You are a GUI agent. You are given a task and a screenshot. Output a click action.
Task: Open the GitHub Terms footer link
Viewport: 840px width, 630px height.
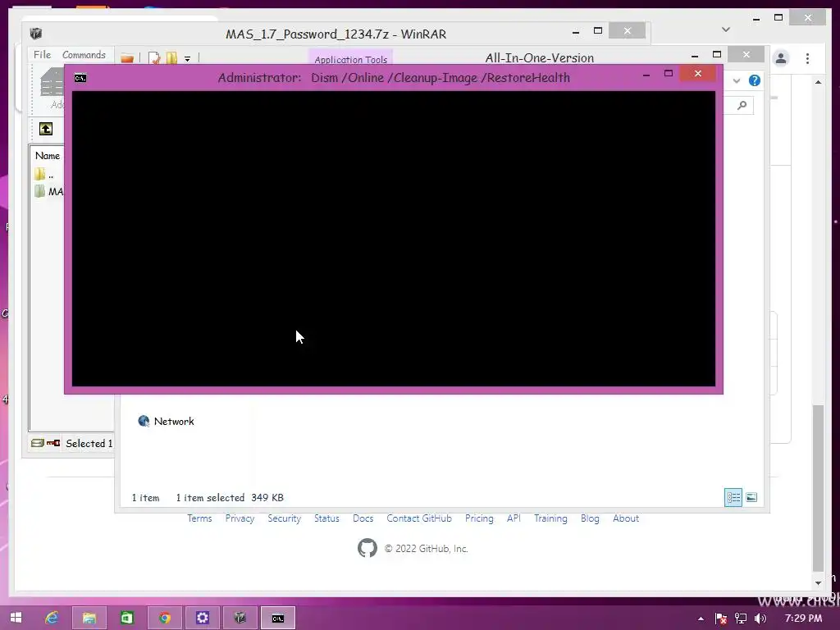coord(199,518)
